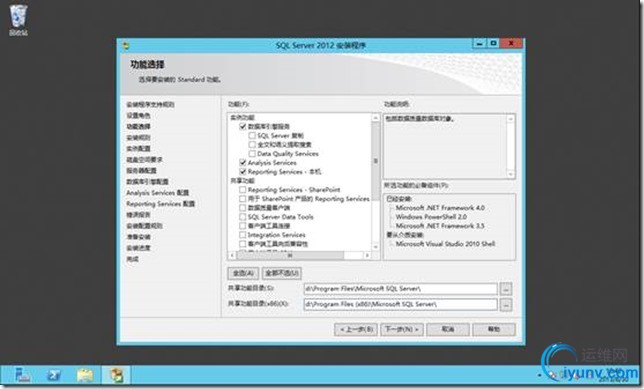Select the 安装程序支持规则 step in sidebar

[150, 105]
